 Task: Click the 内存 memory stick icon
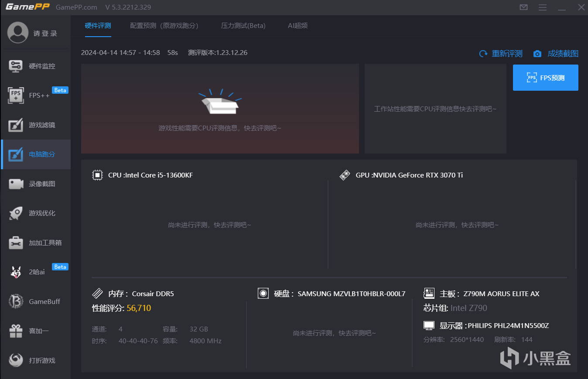click(x=97, y=294)
